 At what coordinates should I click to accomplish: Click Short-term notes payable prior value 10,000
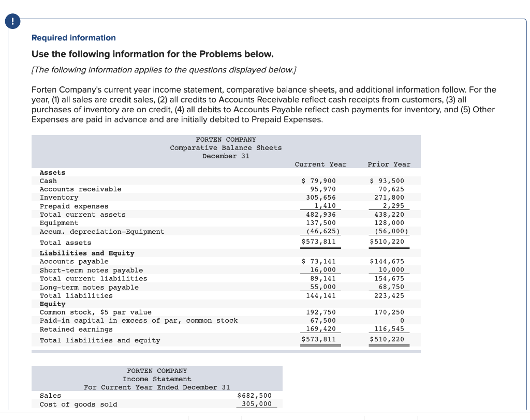click(391, 270)
